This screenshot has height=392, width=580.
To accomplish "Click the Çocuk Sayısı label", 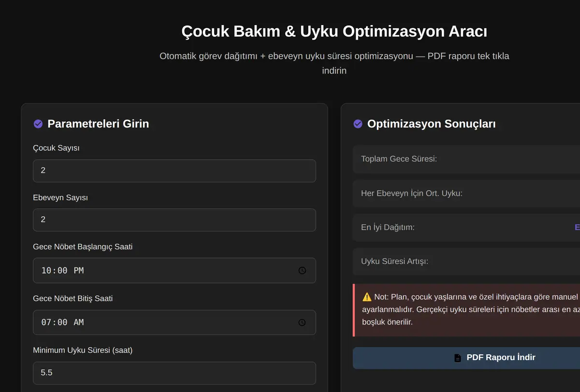I will pos(56,148).
